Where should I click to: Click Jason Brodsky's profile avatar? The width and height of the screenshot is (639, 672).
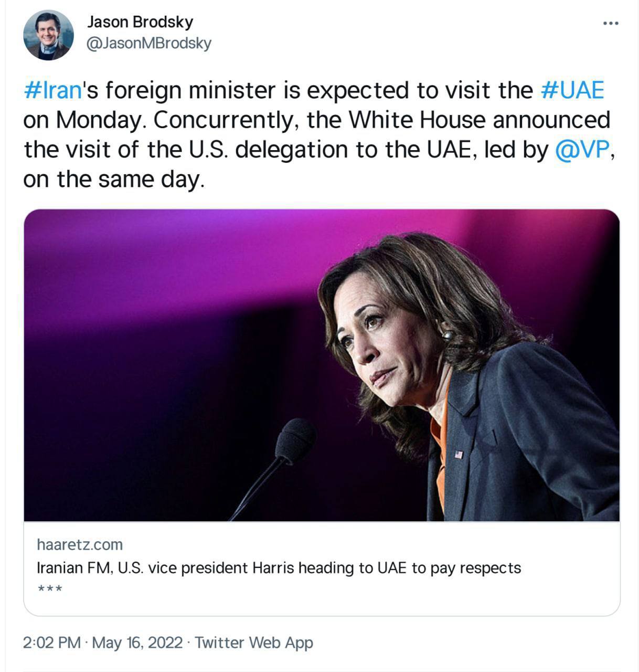(48, 35)
